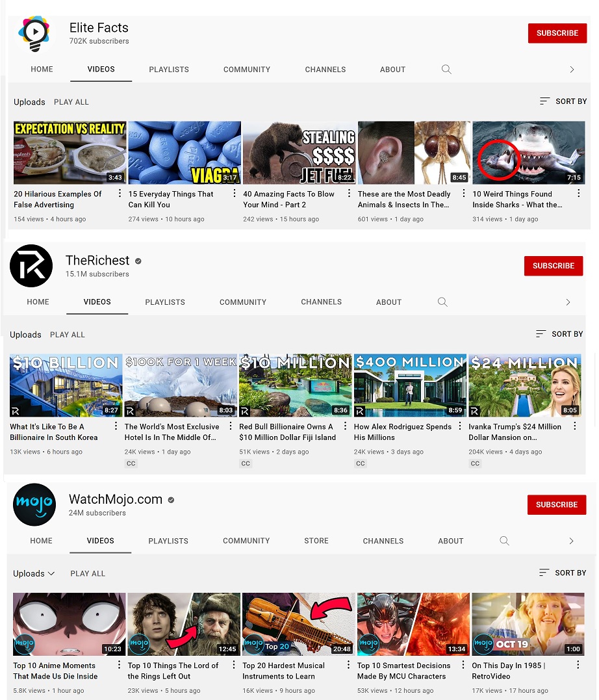Image resolution: width=599 pixels, height=700 pixels.
Task: Open WatchMojo.com Playlists tab
Action: 168,541
